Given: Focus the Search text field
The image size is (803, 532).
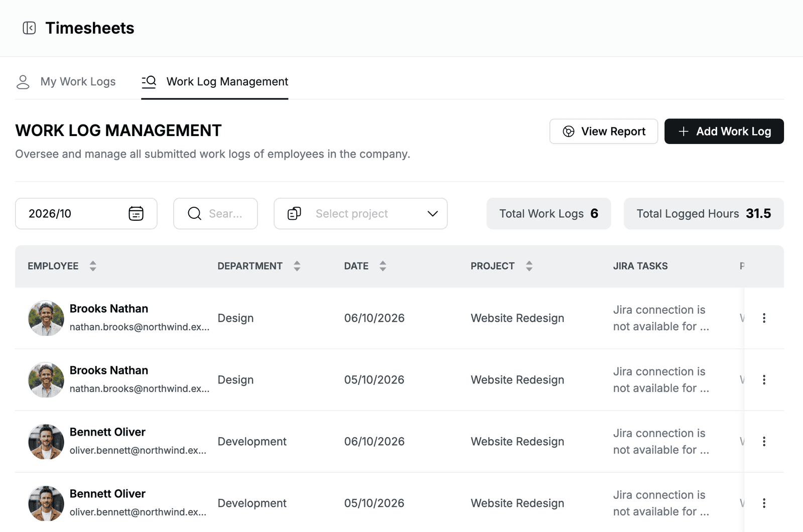Looking at the screenshot, I should point(216,214).
